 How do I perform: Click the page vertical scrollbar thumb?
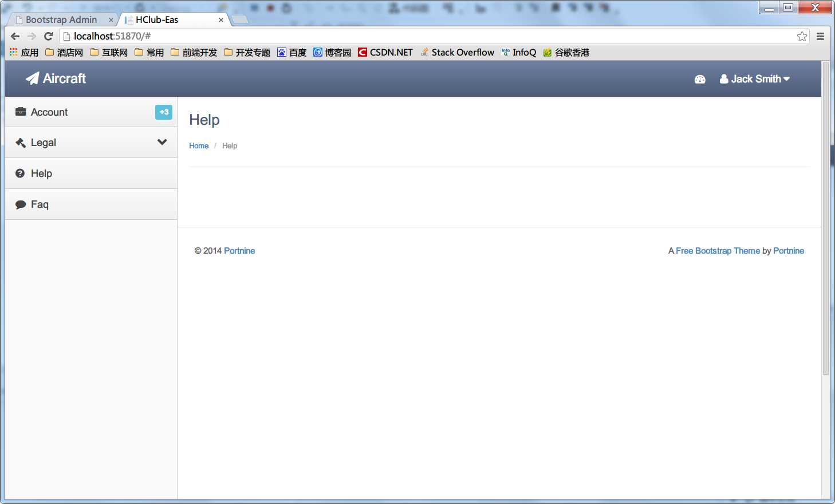[x=825, y=218]
